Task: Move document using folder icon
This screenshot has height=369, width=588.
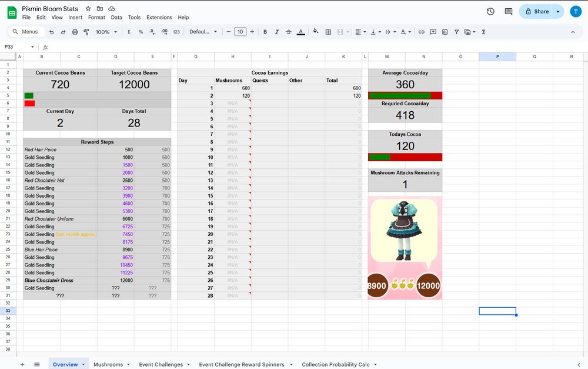Action: [x=100, y=9]
